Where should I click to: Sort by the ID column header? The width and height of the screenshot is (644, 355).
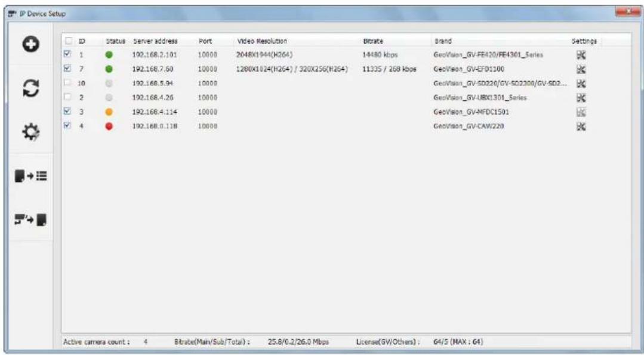[x=82, y=41]
